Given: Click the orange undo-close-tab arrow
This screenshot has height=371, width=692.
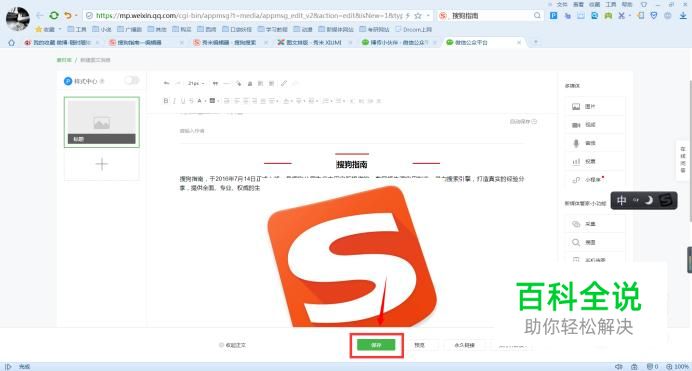Looking at the screenshot, I should click(x=68, y=15).
